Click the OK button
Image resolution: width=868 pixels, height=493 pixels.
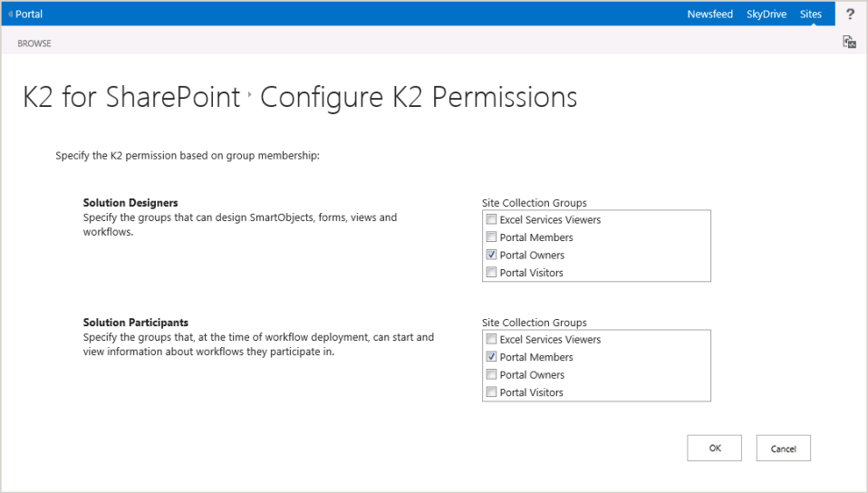pos(714,448)
